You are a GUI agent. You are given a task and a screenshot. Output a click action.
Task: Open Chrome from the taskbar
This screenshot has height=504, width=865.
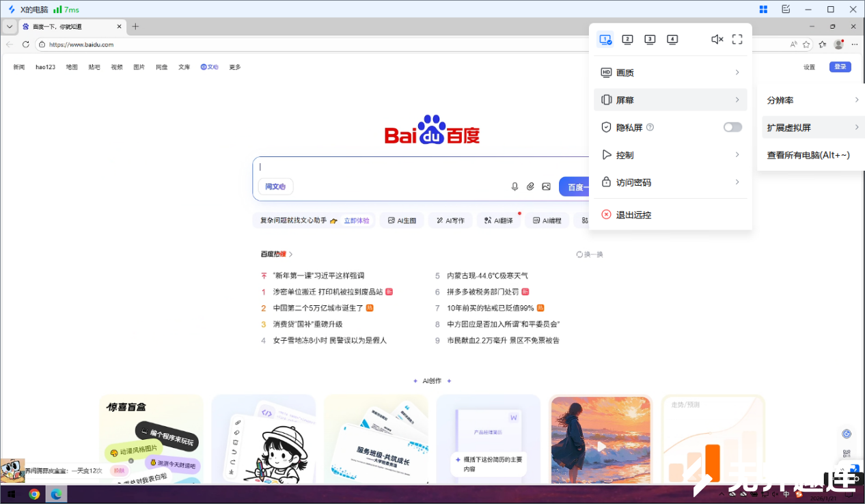pos(34,493)
